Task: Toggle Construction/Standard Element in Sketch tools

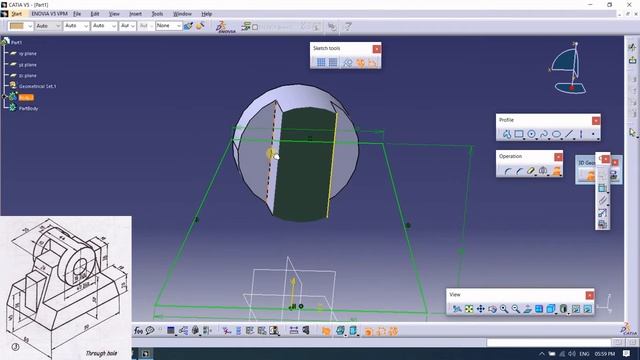Action: (x=347, y=62)
